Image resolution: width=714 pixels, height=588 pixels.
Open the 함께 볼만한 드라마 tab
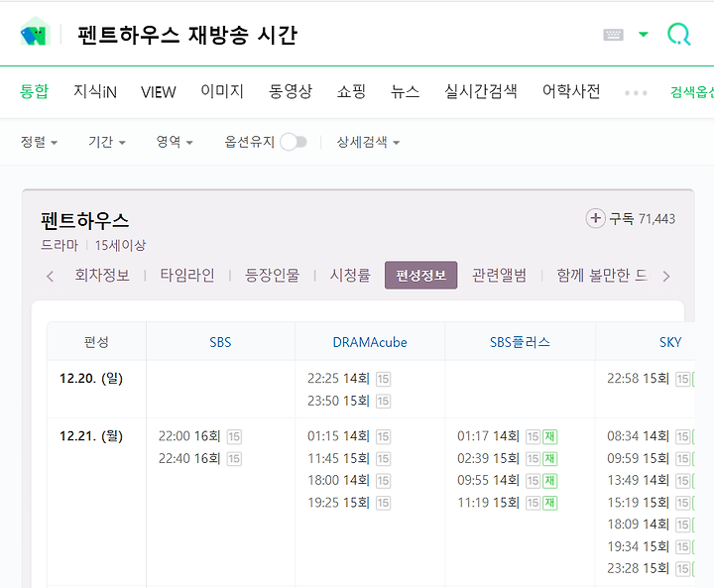click(603, 275)
